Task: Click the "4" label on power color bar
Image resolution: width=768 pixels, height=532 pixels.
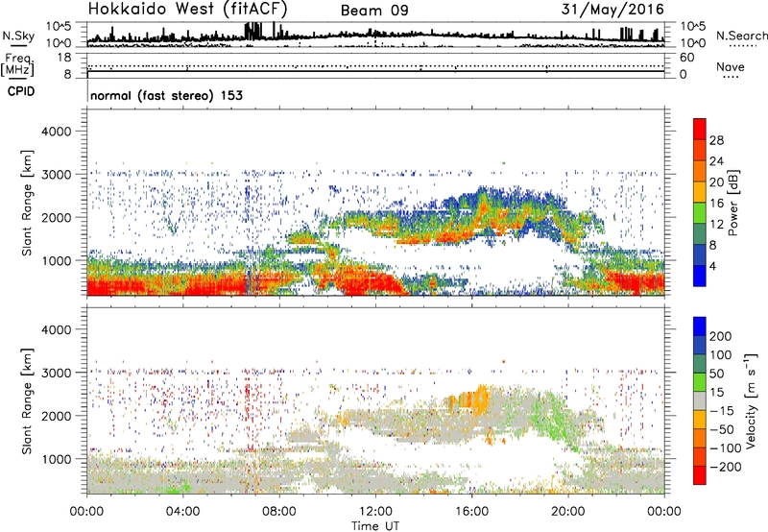Action: tap(712, 266)
